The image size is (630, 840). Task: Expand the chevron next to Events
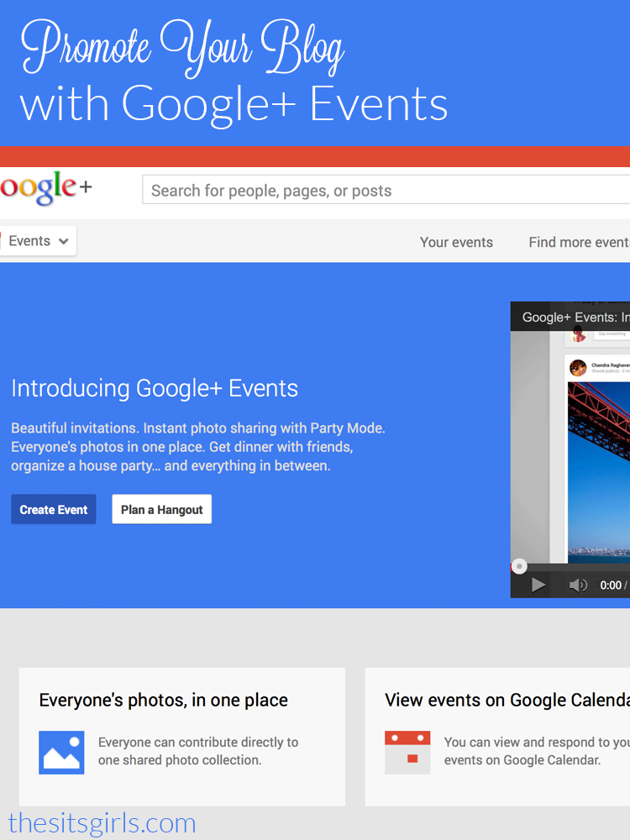63,241
